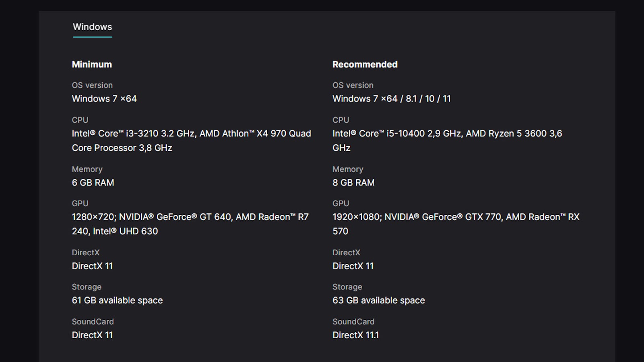Click the Recommended heading

(x=365, y=64)
